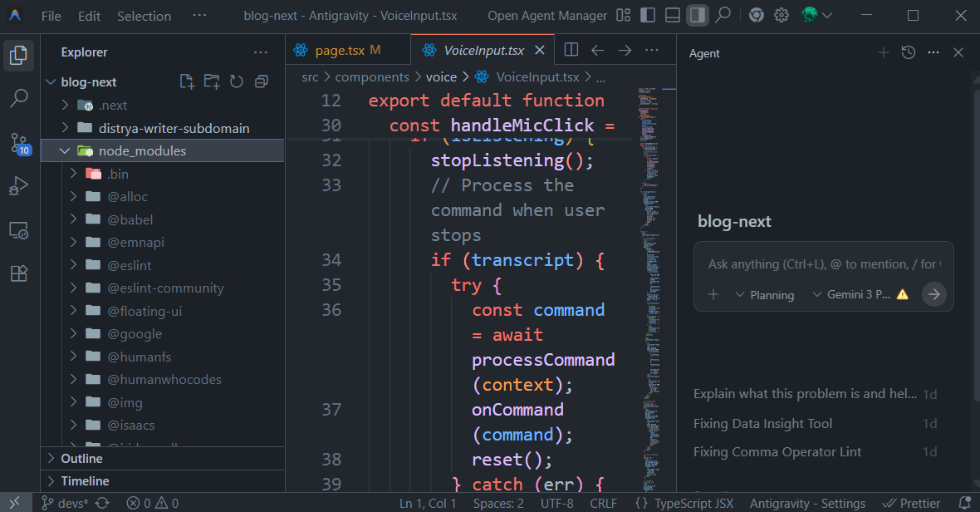Image resolution: width=980 pixels, height=512 pixels.
Task: Open the Search view in activity bar
Action: (x=19, y=98)
